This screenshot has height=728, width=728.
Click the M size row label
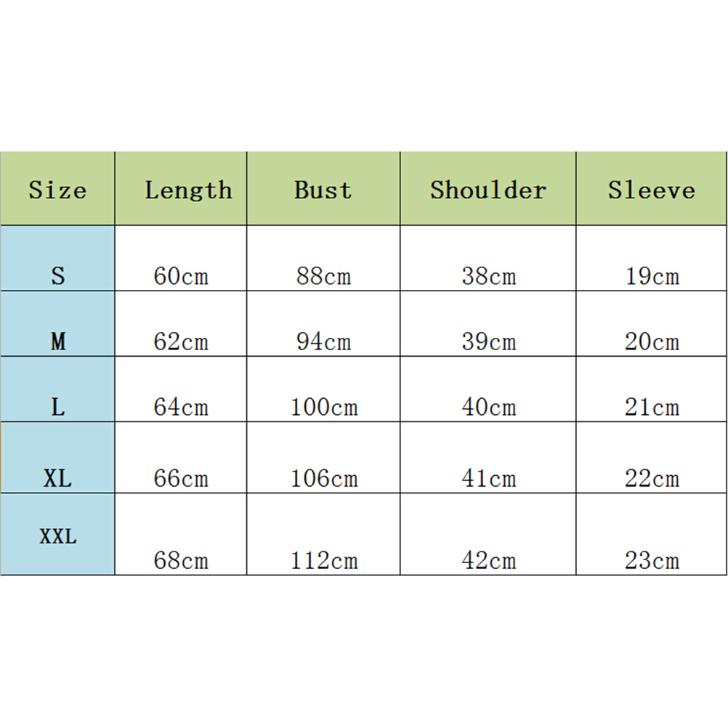pyautogui.click(x=58, y=341)
